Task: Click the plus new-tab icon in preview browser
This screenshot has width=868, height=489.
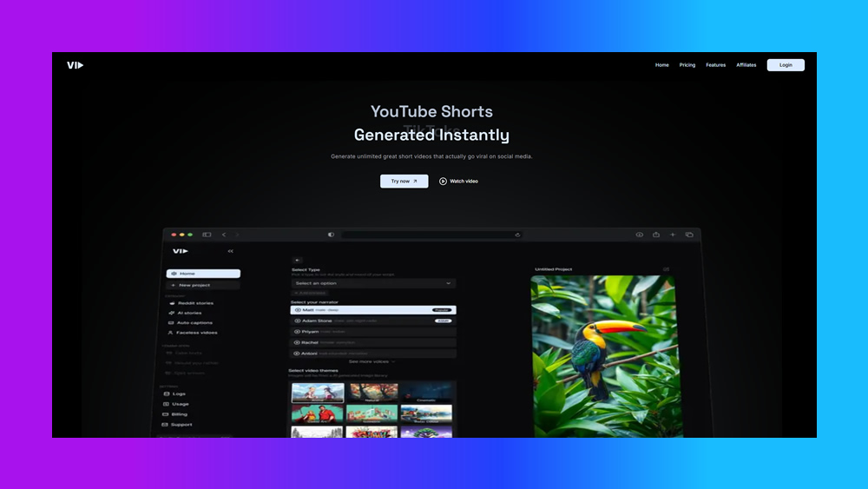Action: click(673, 235)
